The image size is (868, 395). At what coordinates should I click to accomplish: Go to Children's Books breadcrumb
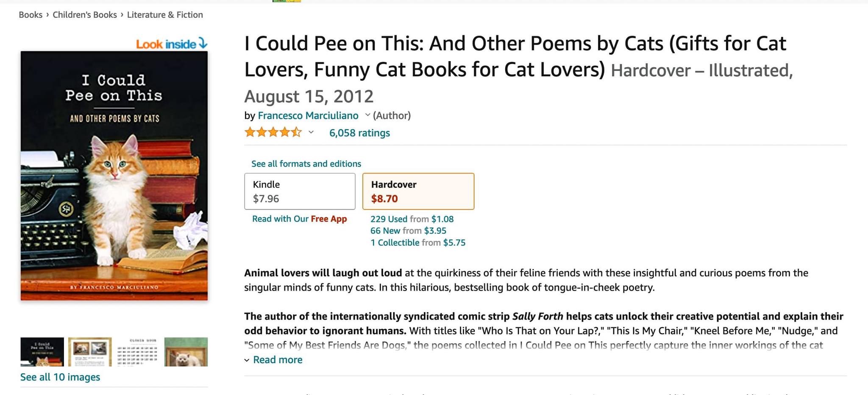(85, 15)
